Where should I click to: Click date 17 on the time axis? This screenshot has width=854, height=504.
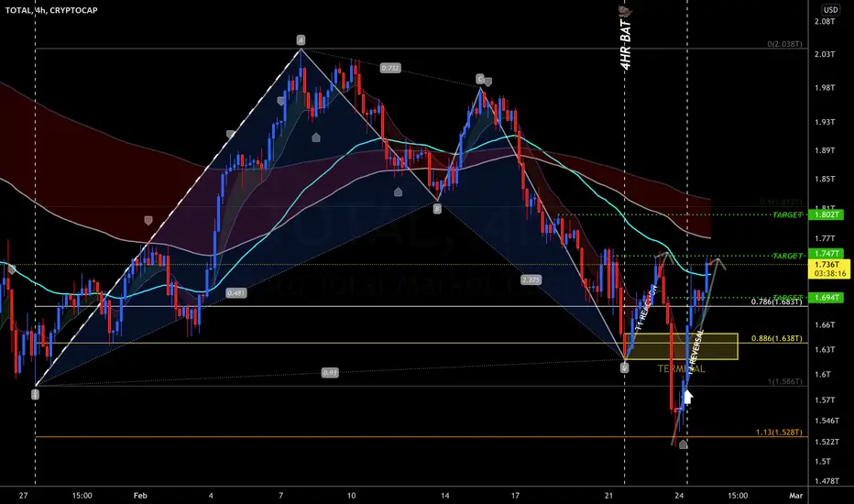coord(515,495)
